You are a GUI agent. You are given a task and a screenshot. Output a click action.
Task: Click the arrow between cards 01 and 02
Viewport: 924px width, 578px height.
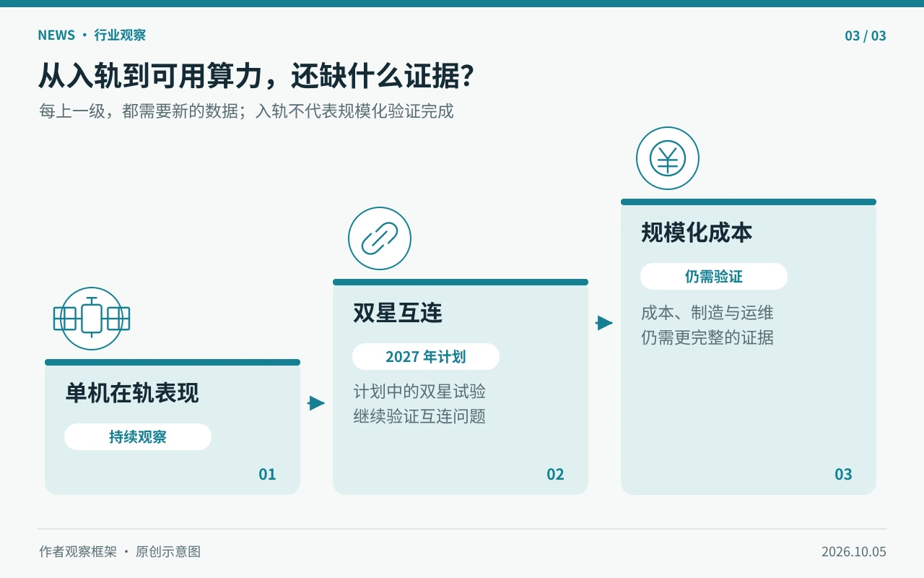coord(316,403)
